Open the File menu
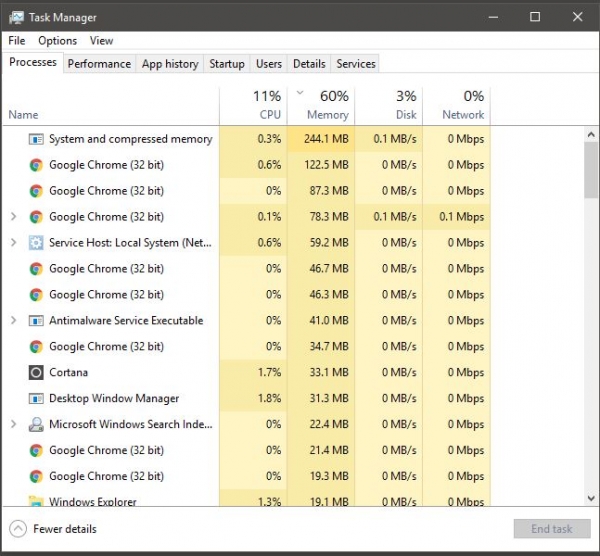The image size is (600, 556). pos(16,41)
